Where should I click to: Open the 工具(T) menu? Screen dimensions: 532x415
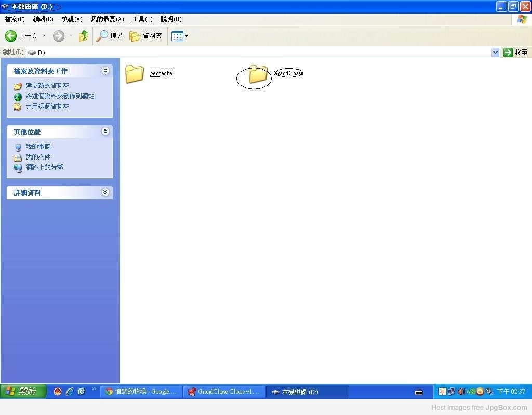142,19
